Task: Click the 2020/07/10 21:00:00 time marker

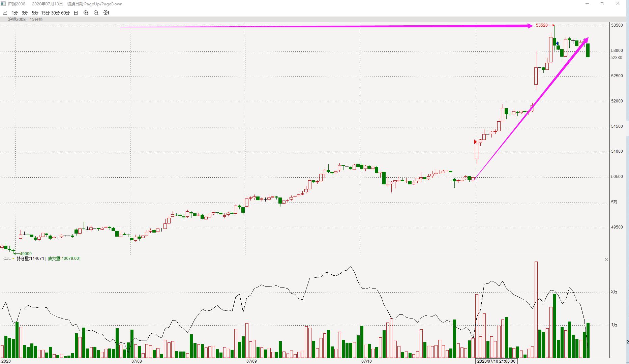Action: tap(496, 361)
